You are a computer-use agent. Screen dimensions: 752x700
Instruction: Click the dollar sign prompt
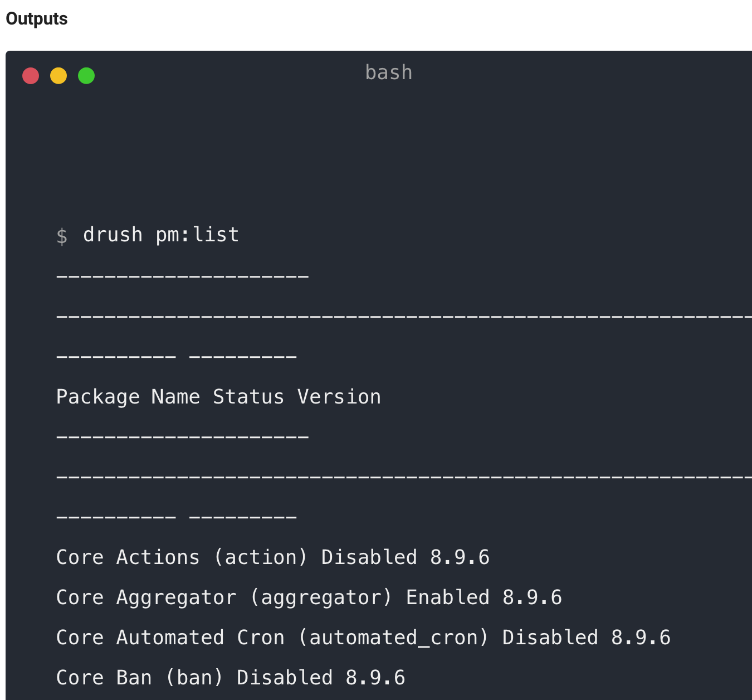click(x=62, y=236)
